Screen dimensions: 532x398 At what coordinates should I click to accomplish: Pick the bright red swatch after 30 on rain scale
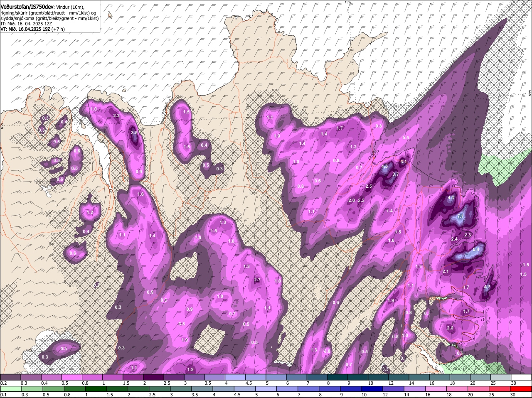point(522,389)
